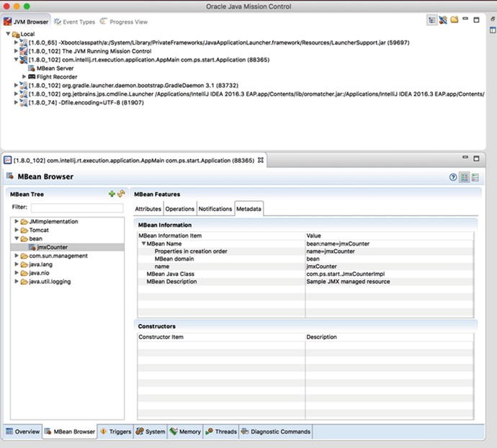Select the jmxCounter MBean
497x448 pixels.
(x=53, y=247)
